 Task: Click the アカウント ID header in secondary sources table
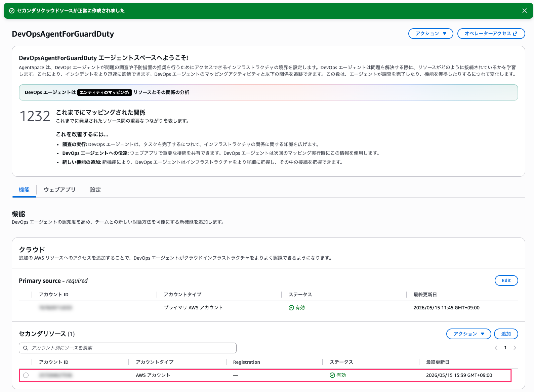point(54,362)
